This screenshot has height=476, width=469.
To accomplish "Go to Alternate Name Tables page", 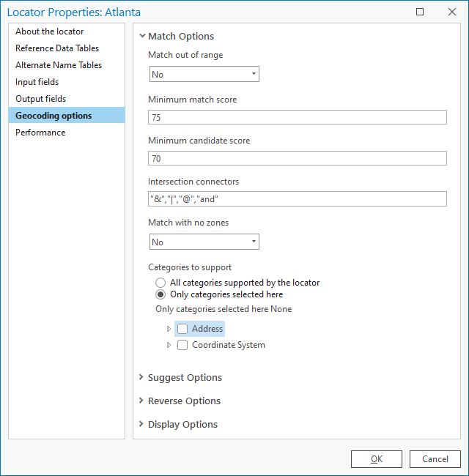I will point(59,65).
